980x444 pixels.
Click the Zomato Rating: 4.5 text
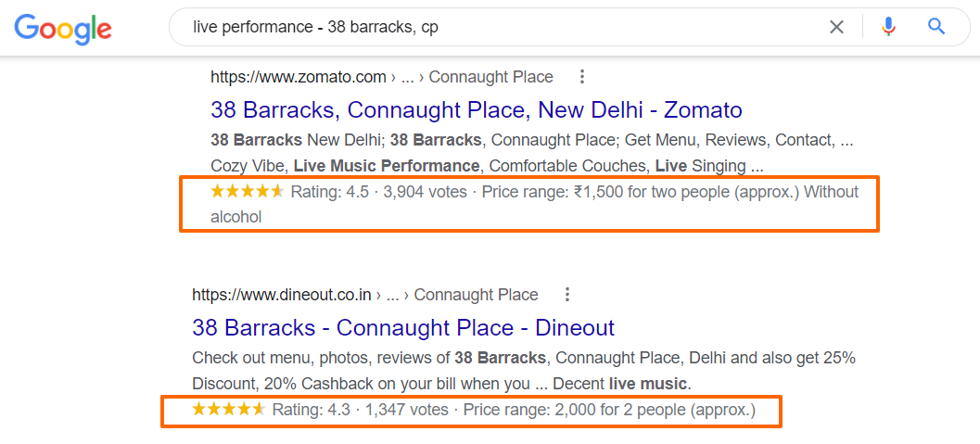coord(330,192)
